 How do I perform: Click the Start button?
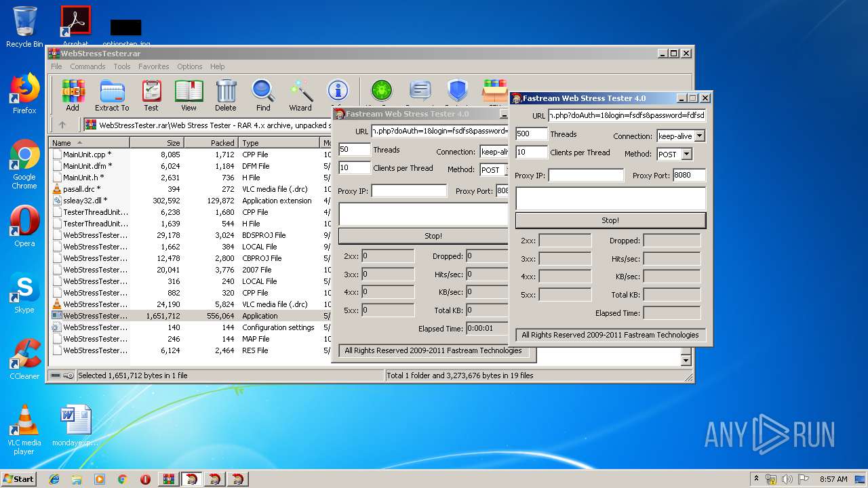[x=19, y=479]
